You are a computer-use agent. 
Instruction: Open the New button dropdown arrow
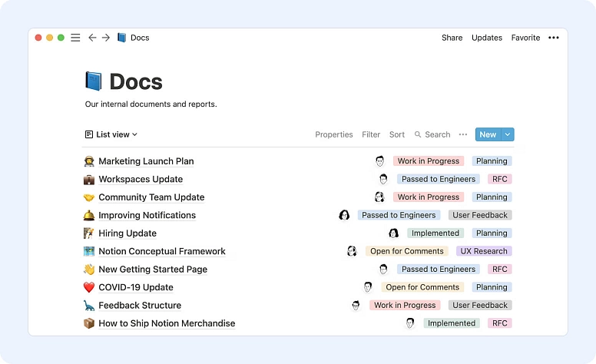pyautogui.click(x=507, y=134)
